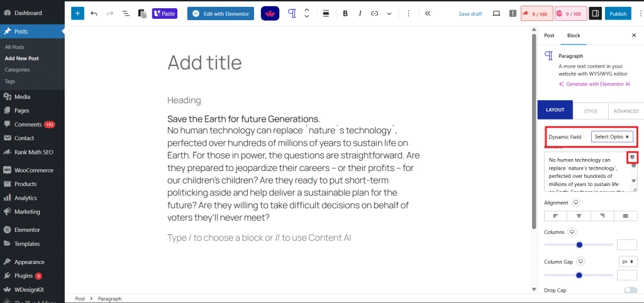Click Edit with Elementor button
Screen dimensions: 644x303
click(221, 14)
